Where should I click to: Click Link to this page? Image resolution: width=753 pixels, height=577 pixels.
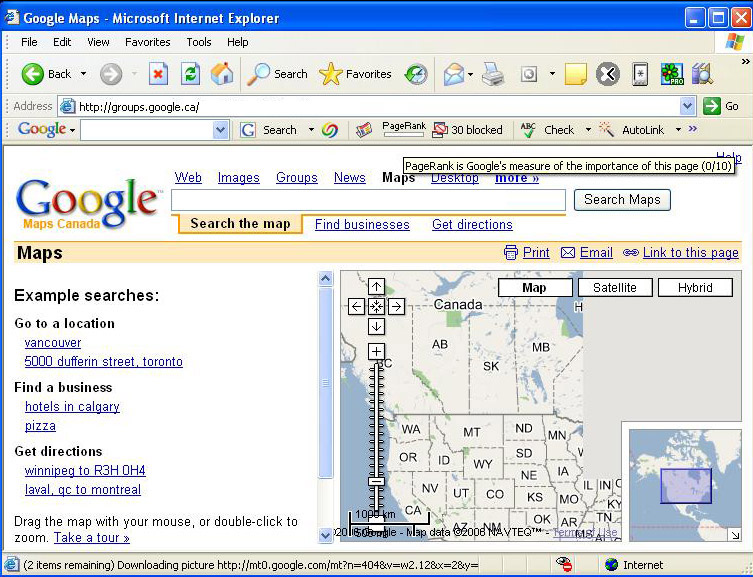coord(691,252)
